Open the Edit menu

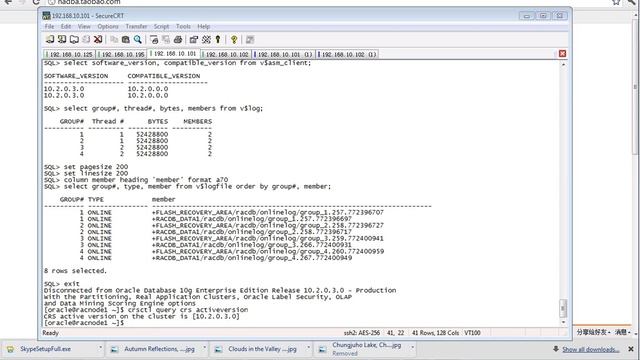[66, 27]
